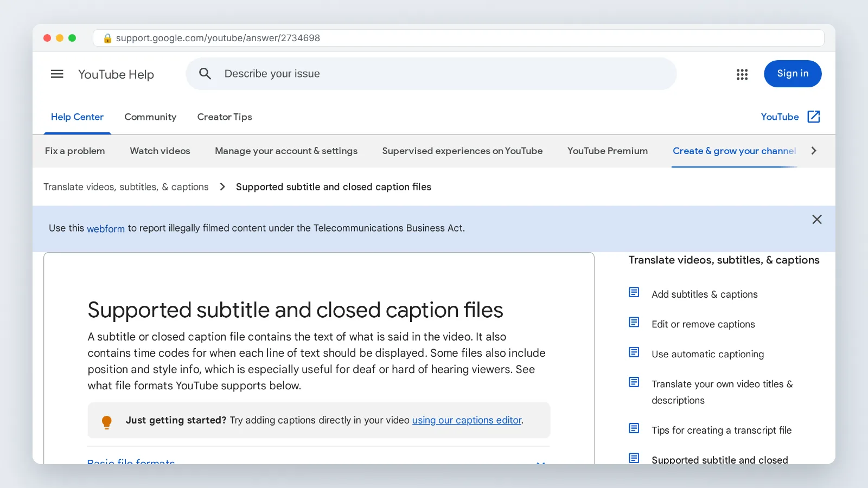
Task: Open Tips for creating a transcript file
Action: (722, 430)
